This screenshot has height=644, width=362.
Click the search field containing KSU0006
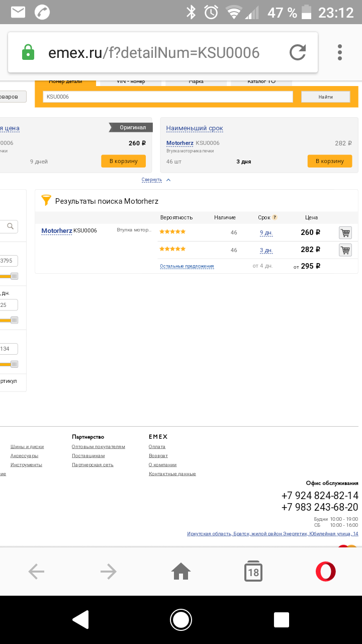pos(168,97)
